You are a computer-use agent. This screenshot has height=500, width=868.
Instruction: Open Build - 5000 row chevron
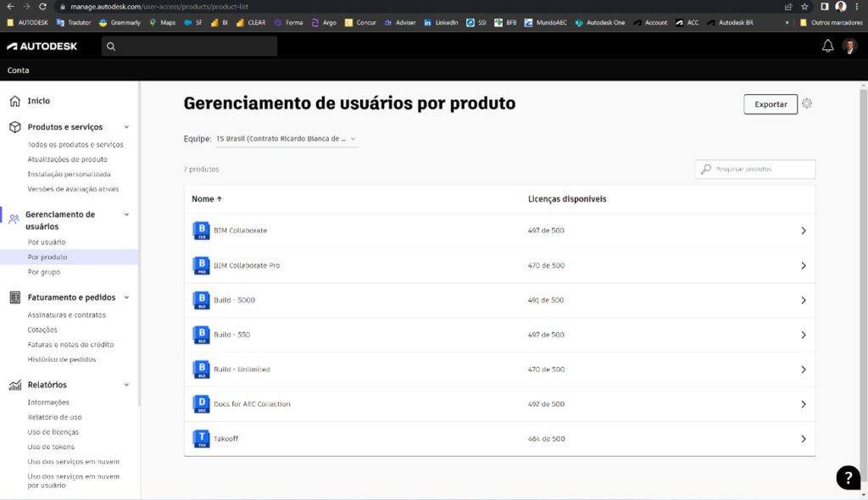pos(804,300)
